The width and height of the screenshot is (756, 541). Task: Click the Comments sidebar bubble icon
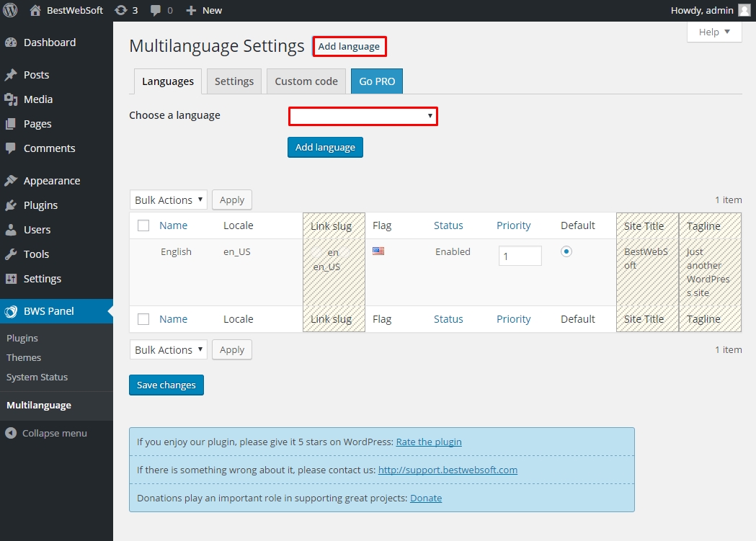point(11,148)
